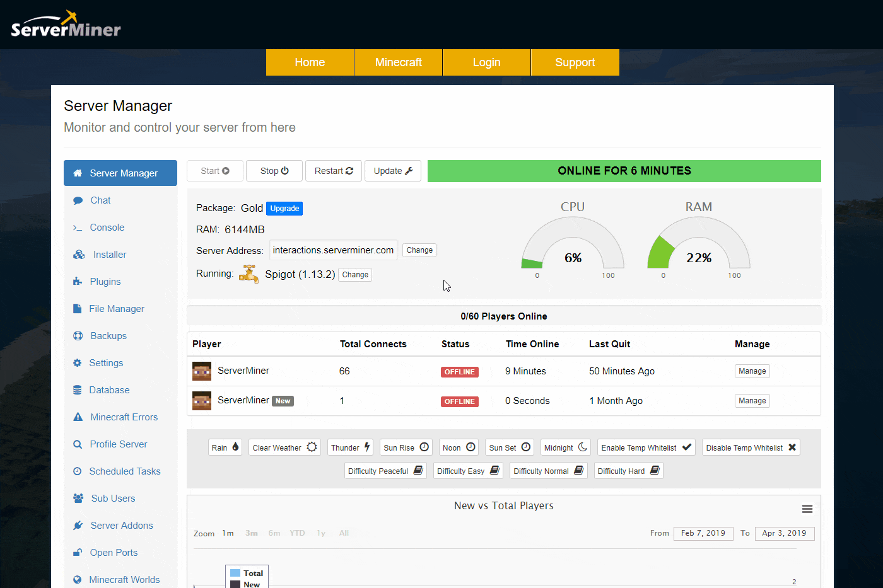Viewport: 883px width, 588px height.
Task: Click the To date field Apr 3, 2019
Action: coord(785,533)
